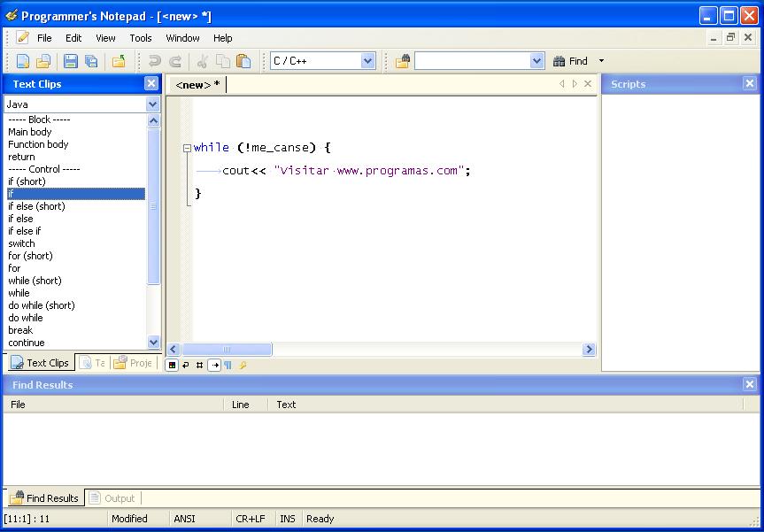Click the Programmer's Notepad title bar icon
Screen dimensions: 764x532
[11, 16]
